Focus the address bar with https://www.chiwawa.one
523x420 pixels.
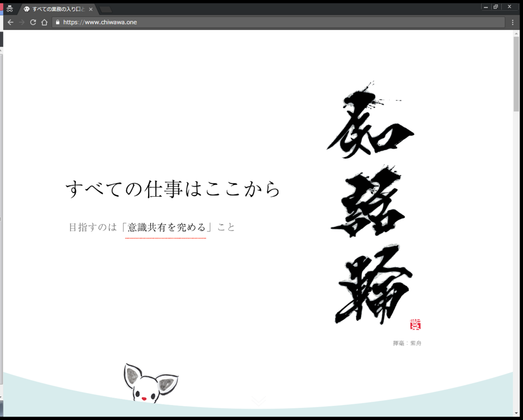point(278,22)
